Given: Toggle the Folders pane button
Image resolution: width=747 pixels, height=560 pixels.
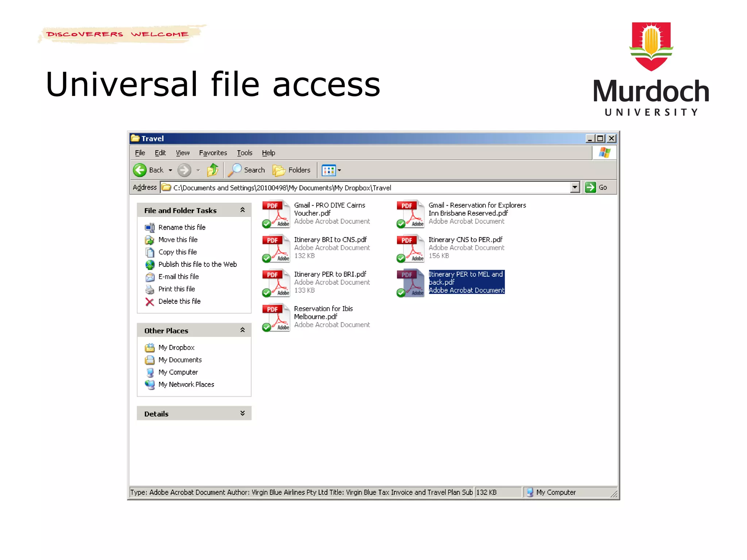Looking at the screenshot, I should [x=291, y=170].
